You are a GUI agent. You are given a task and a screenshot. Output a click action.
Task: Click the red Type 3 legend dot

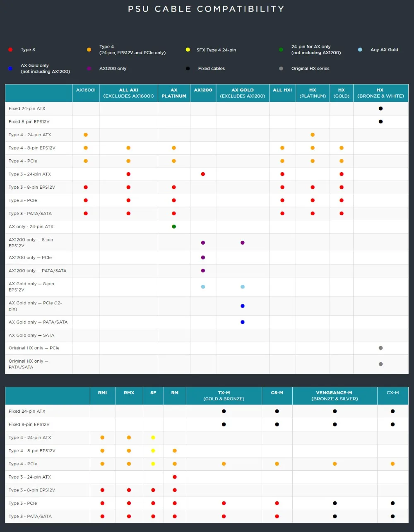pos(10,50)
